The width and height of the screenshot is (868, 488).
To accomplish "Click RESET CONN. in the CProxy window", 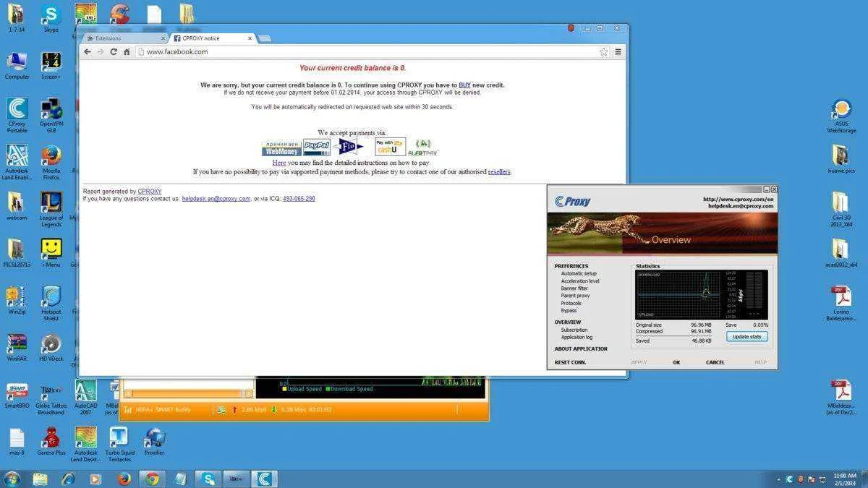I will click(x=570, y=362).
